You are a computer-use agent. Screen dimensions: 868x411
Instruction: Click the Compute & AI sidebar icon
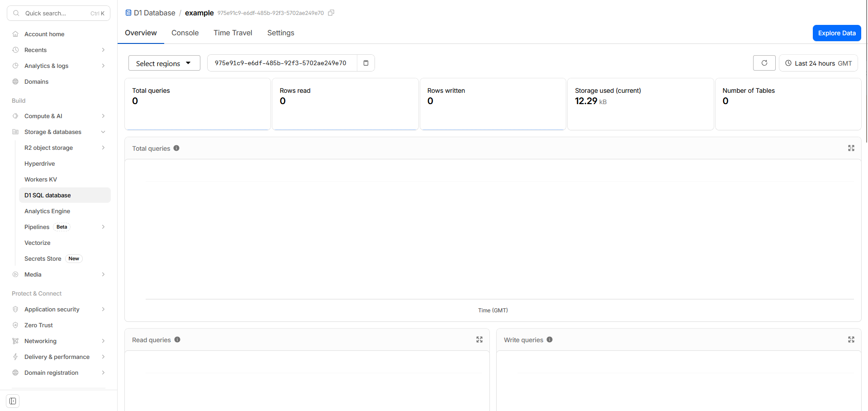[15, 116]
